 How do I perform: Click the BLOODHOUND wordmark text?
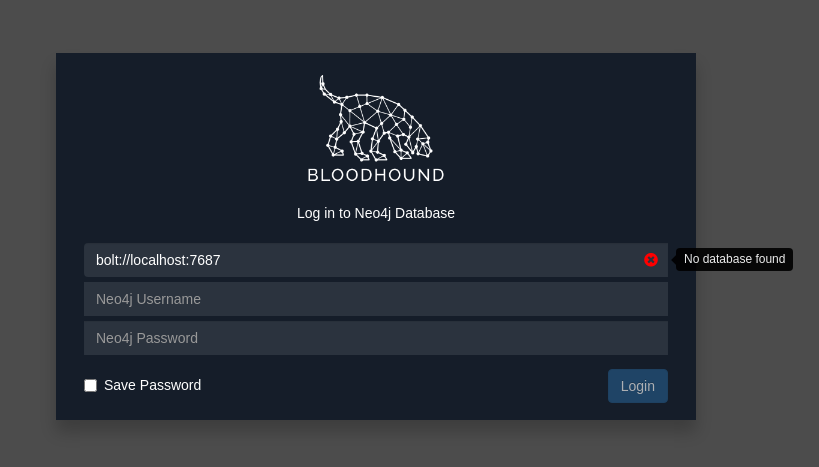376,175
